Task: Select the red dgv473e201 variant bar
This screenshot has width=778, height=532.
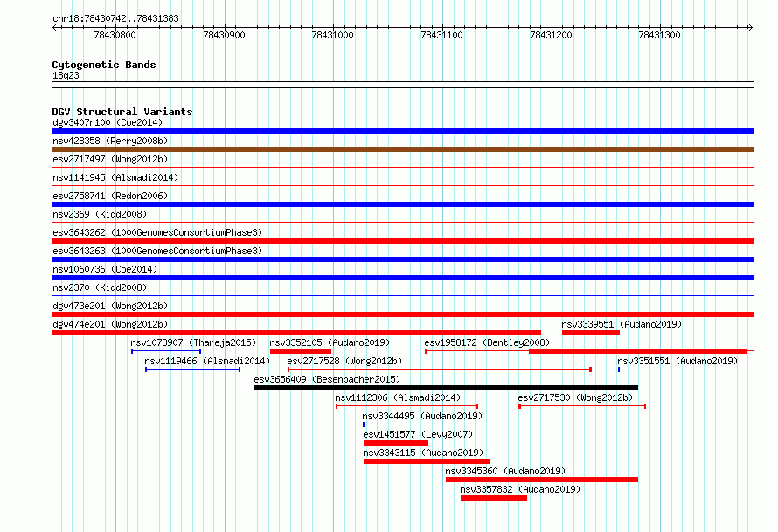Action: (x=402, y=314)
